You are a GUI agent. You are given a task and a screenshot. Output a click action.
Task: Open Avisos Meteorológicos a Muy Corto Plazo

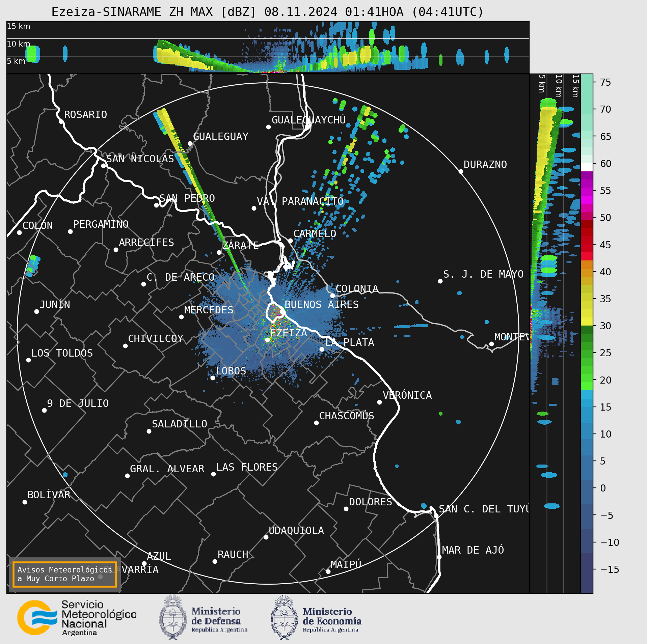[x=64, y=574]
